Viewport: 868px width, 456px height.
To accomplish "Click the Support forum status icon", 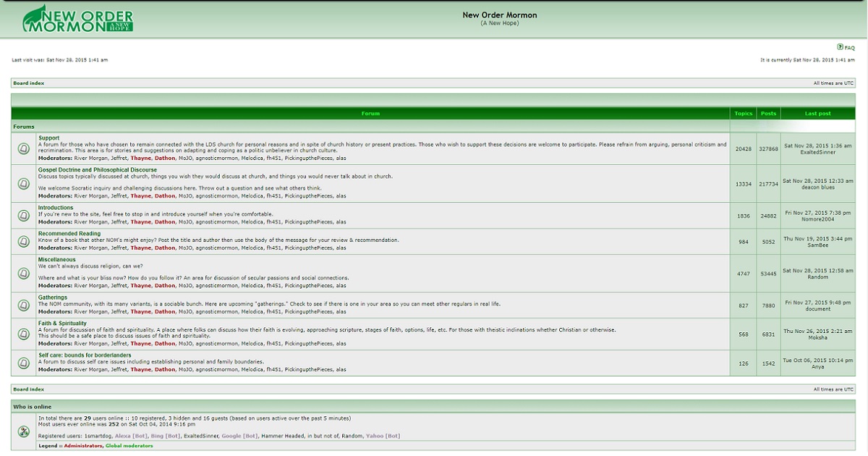I will 24,148.
